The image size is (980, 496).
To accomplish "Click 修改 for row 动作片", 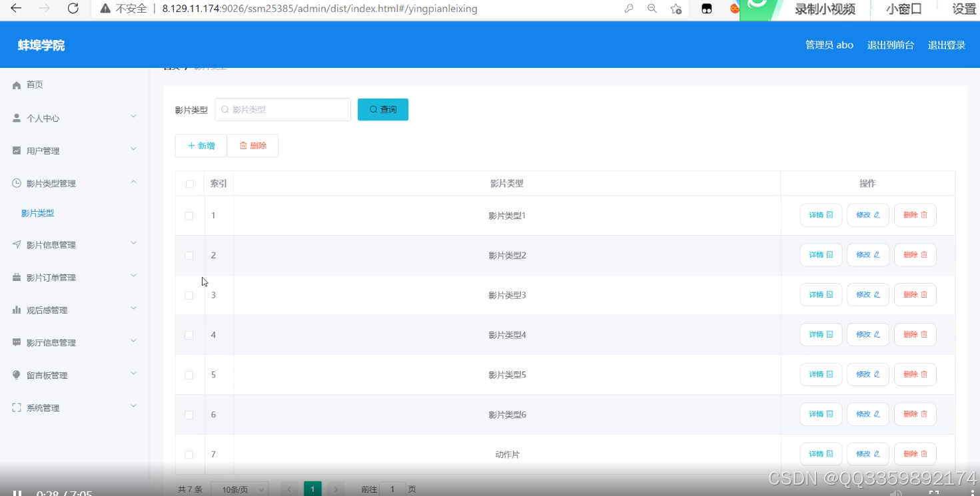I will pos(868,454).
